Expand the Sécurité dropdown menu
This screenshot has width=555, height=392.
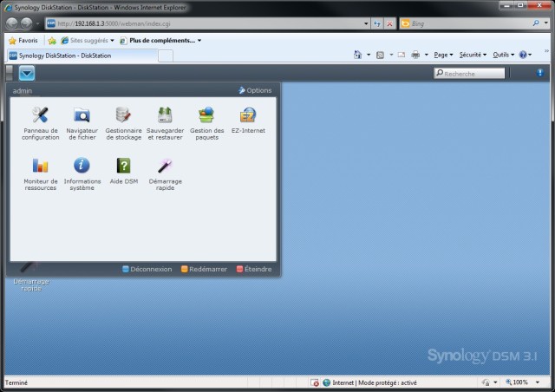point(473,55)
